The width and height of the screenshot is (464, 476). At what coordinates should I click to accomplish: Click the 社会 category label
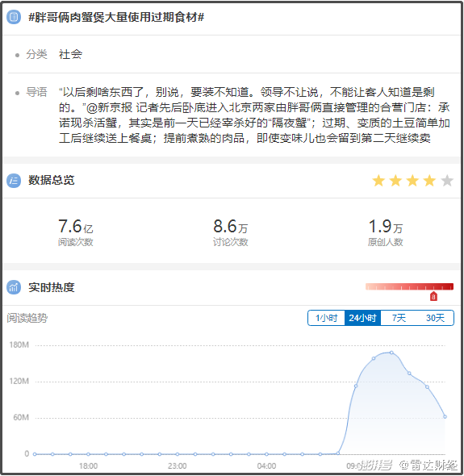pyautogui.click(x=70, y=54)
